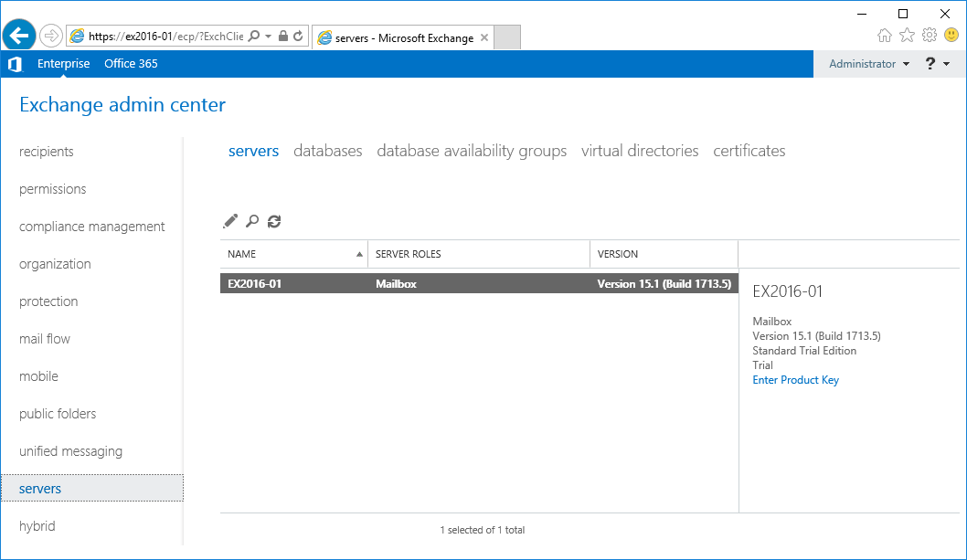Viewport: 967px width, 560px height.
Task: Click the edit pencil icon
Action: (x=230, y=221)
